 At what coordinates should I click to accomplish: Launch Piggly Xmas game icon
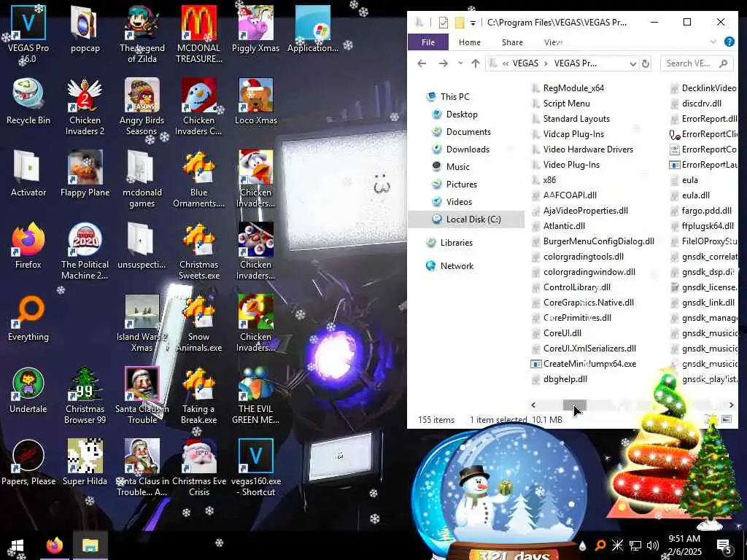[255, 29]
